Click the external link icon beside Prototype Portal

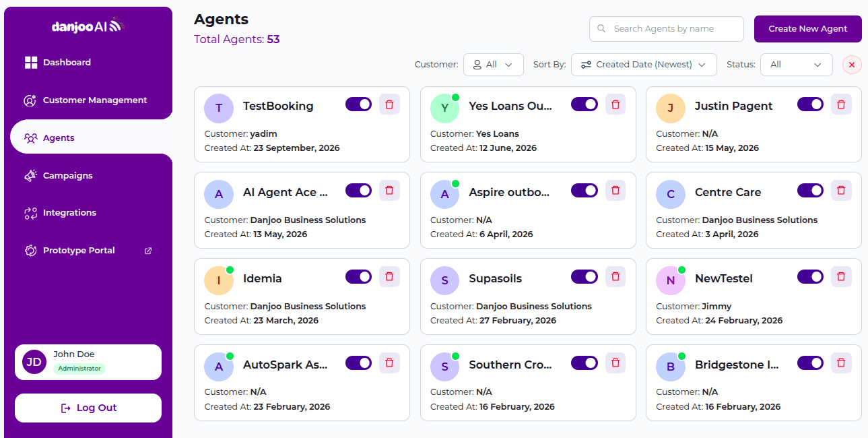coord(148,251)
